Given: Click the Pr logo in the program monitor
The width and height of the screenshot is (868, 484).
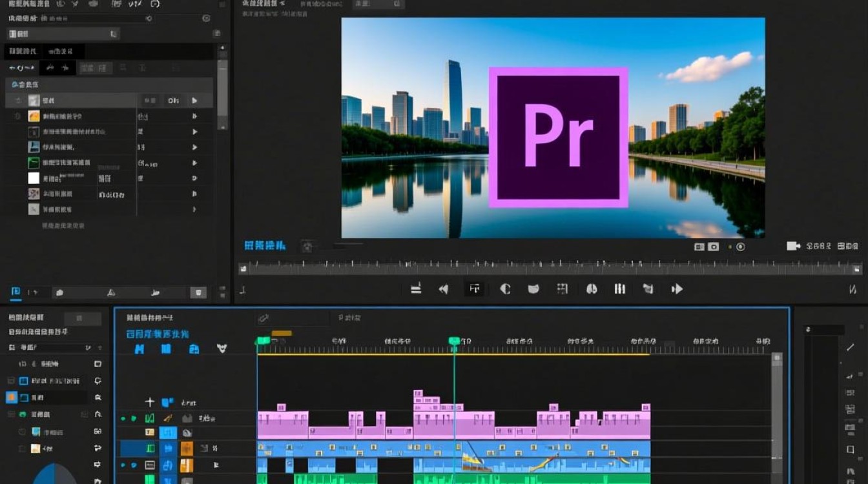Looking at the screenshot, I should point(559,137).
